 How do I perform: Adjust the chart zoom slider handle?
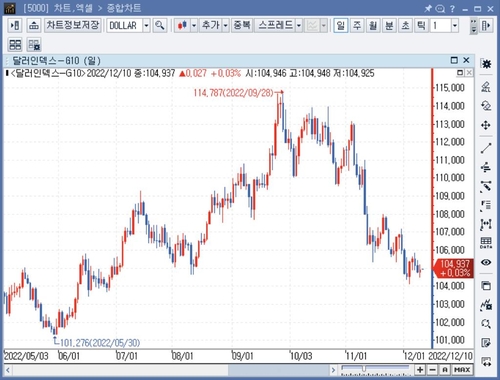pyautogui.click(x=364, y=368)
